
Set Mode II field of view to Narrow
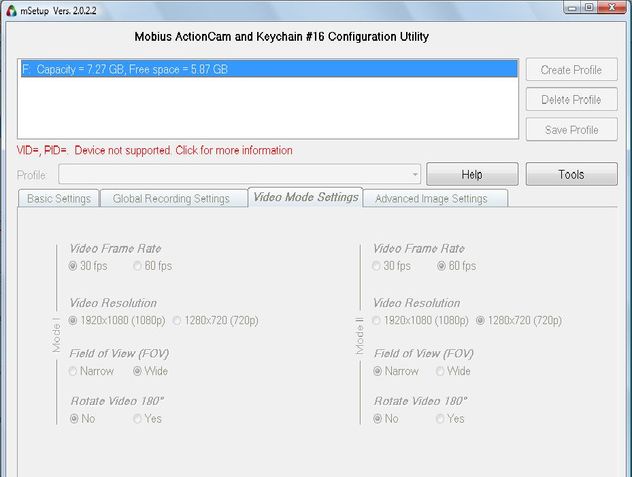pyautogui.click(x=396, y=371)
